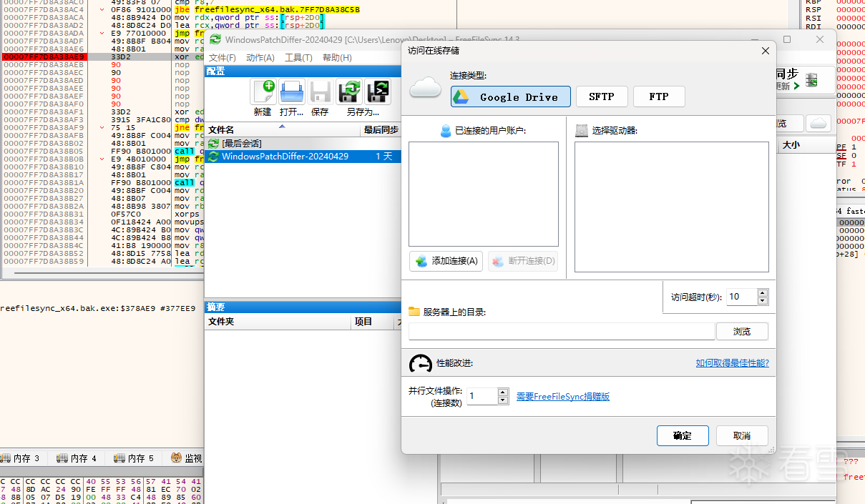The height and width of the screenshot is (504, 865).
Task: Click inside the connected accounts list box
Action: tap(484, 194)
